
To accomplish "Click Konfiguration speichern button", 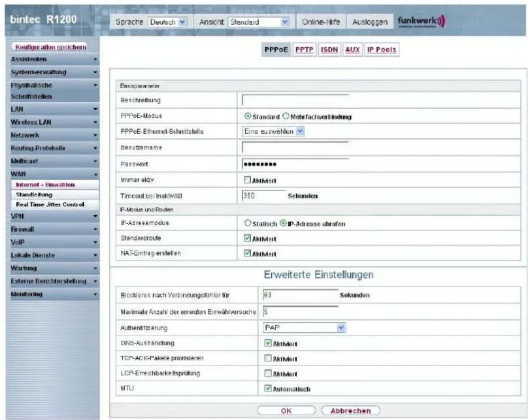I will [x=50, y=47].
